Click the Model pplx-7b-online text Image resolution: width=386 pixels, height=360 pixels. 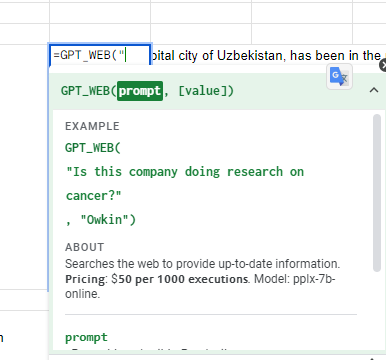pos(200,286)
